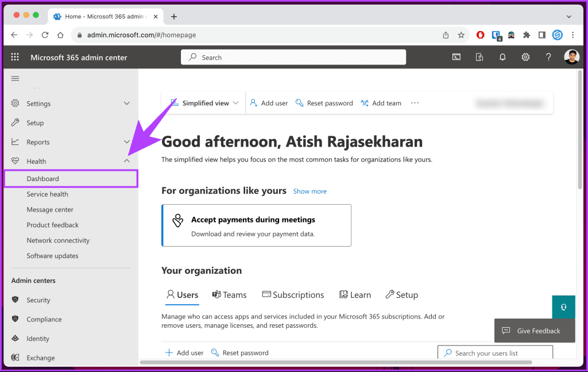Image resolution: width=588 pixels, height=372 pixels.
Task: Click the Show more link
Action: [310, 191]
